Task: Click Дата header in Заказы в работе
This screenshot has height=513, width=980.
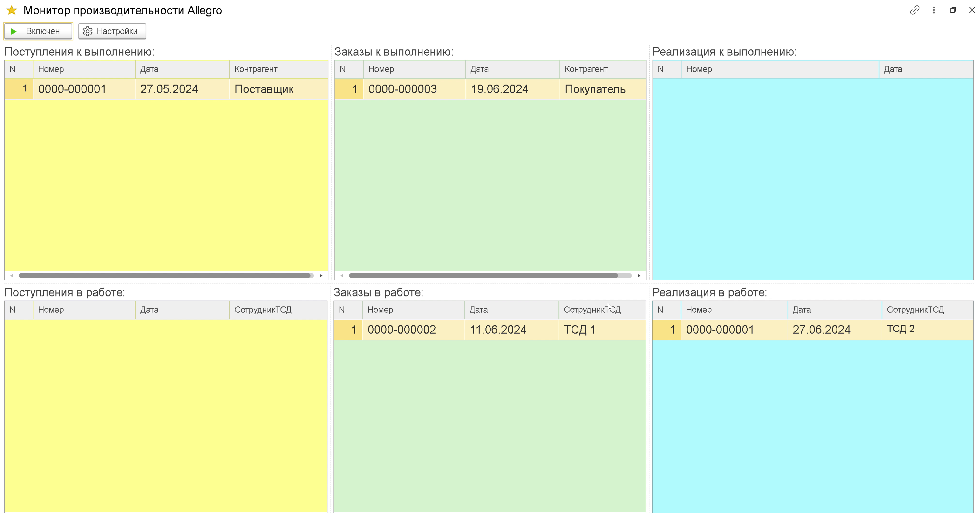Action: [512, 310]
